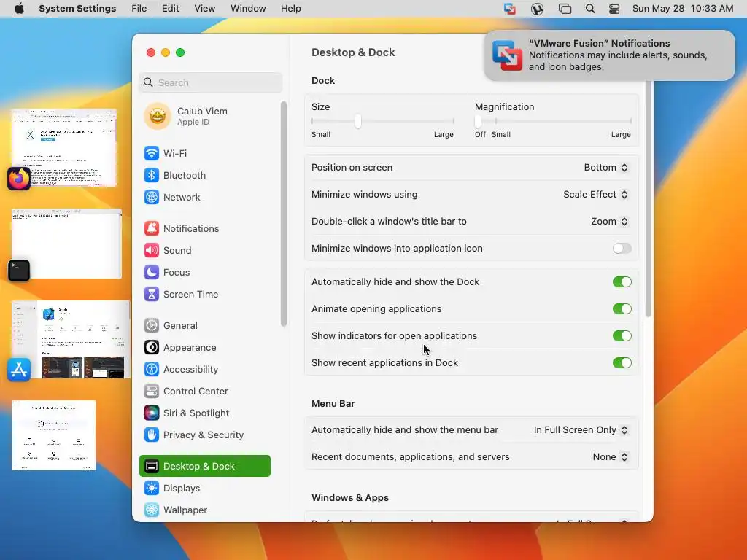Click the App Store icon in Stage Manager

(x=19, y=370)
